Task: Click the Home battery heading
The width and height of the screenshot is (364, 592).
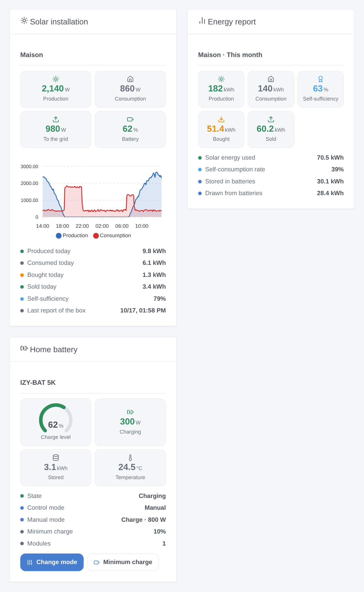Action: point(54,349)
